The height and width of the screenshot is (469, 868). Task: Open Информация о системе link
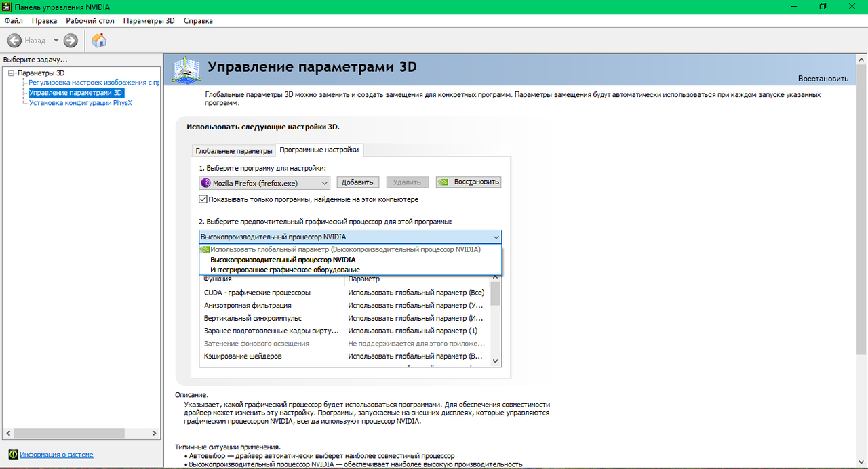pyautogui.click(x=56, y=455)
